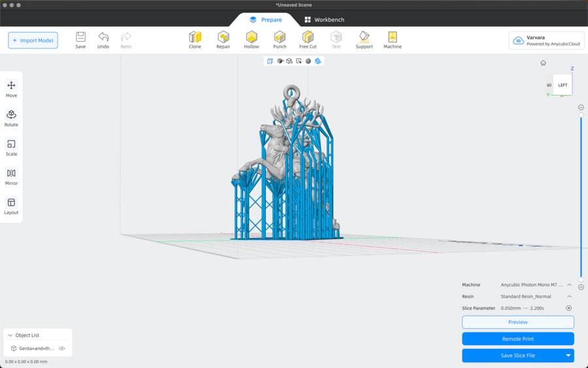The height and width of the screenshot is (368, 588).
Task: Select the Hollow tool
Action: click(x=252, y=40)
